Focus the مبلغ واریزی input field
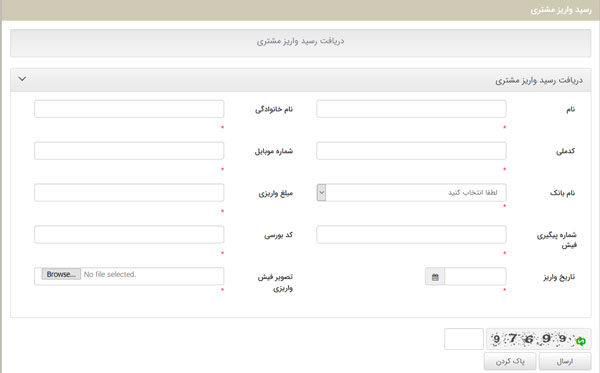600x373 pixels. coord(129,192)
